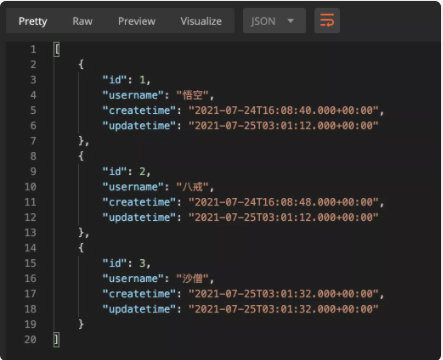The image size is (443, 360).
Task: Switch to the Visualize tab
Action: coord(201,21)
